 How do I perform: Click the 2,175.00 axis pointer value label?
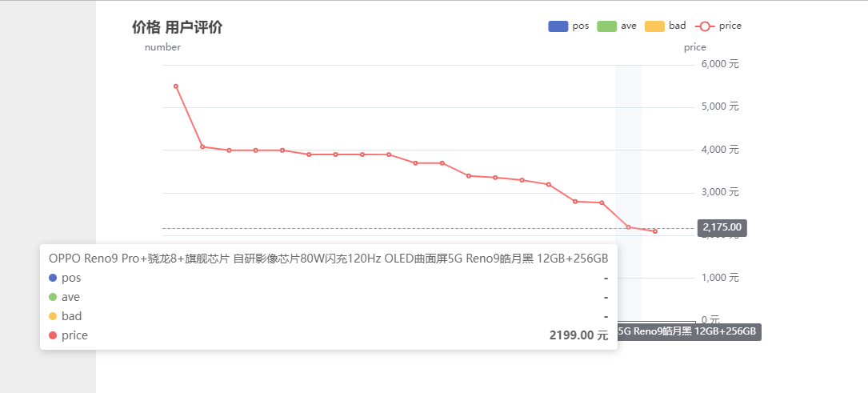click(x=722, y=228)
